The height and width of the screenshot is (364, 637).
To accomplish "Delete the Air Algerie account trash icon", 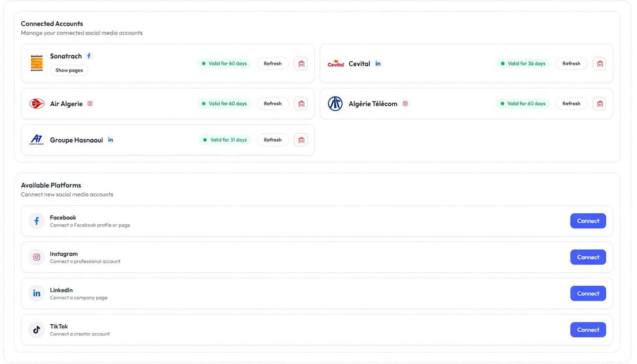I will pyautogui.click(x=301, y=103).
